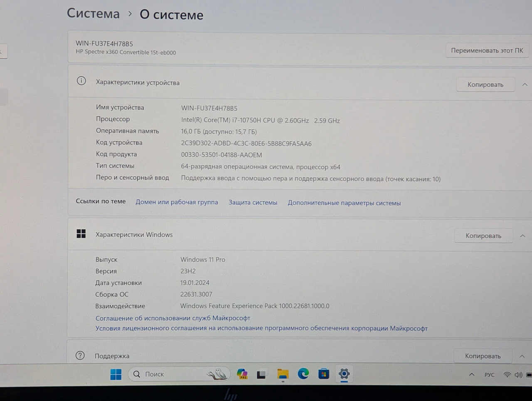Click the info icon beside Характеристики устройства

(x=81, y=81)
